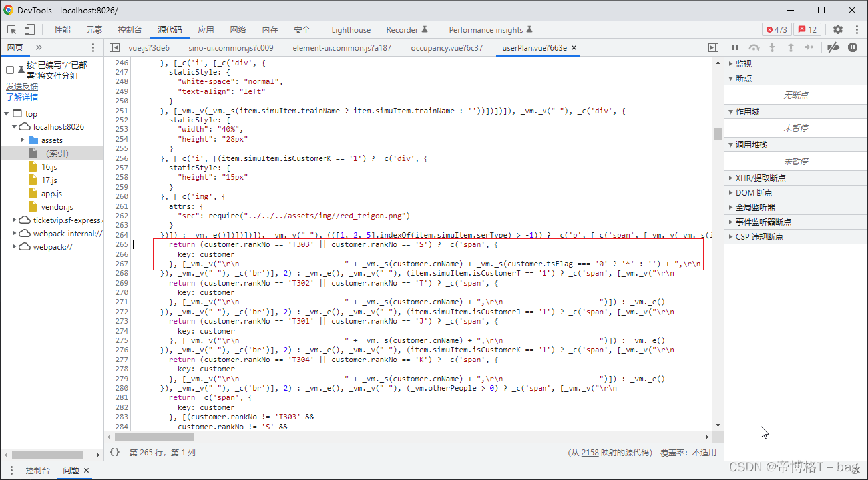The image size is (868, 480).
Task: Collapse the top frame tree node
Action: [7, 114]
